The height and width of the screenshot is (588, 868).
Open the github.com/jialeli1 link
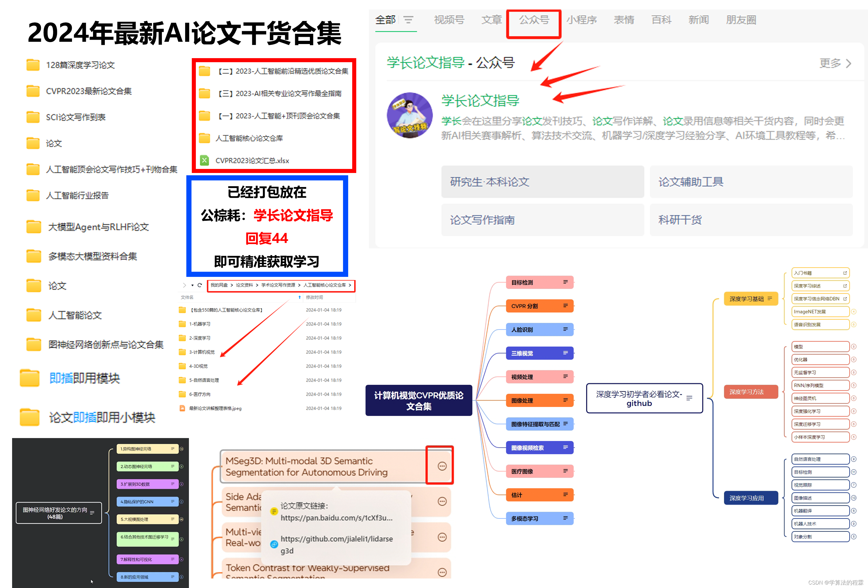click(x=336, y=539)
